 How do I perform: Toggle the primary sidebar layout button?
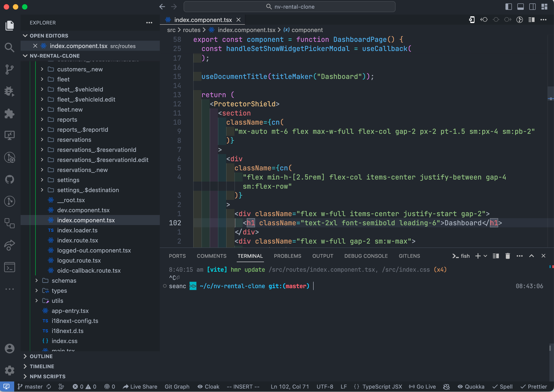[x=508, y=7]
